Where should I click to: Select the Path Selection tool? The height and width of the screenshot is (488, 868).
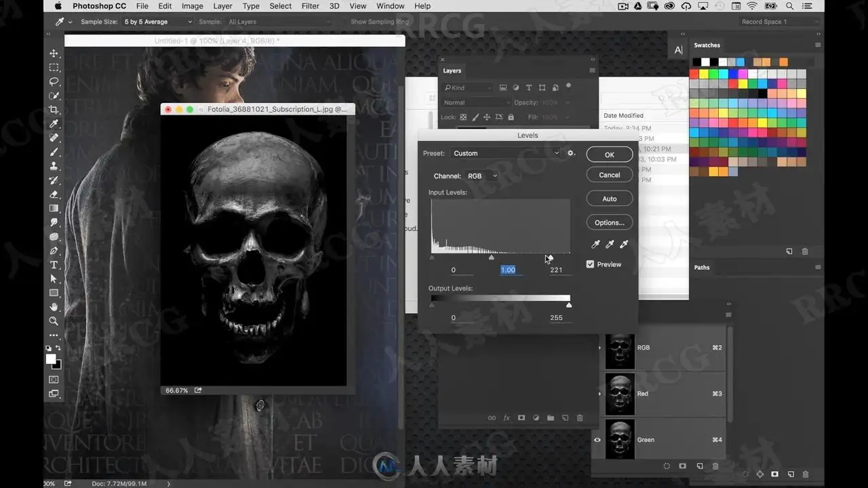[x=54, y=279]
